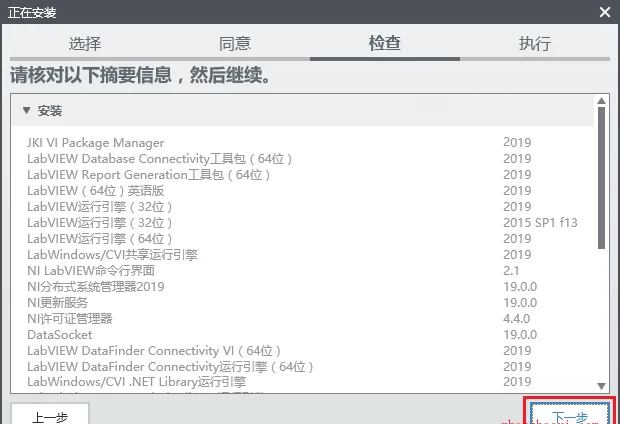This screenshot has width=620, height=424.
Task: Collapse the 安装 section triangle
Action: coord(26,110)
